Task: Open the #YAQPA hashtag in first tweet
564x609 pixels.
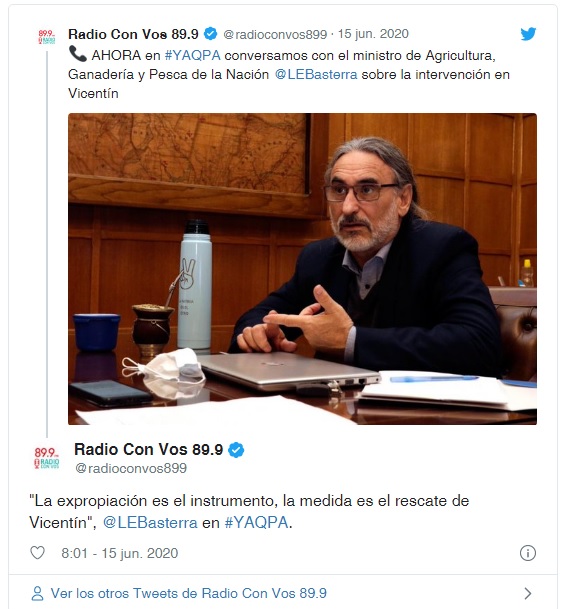Action: coord(192,56)
